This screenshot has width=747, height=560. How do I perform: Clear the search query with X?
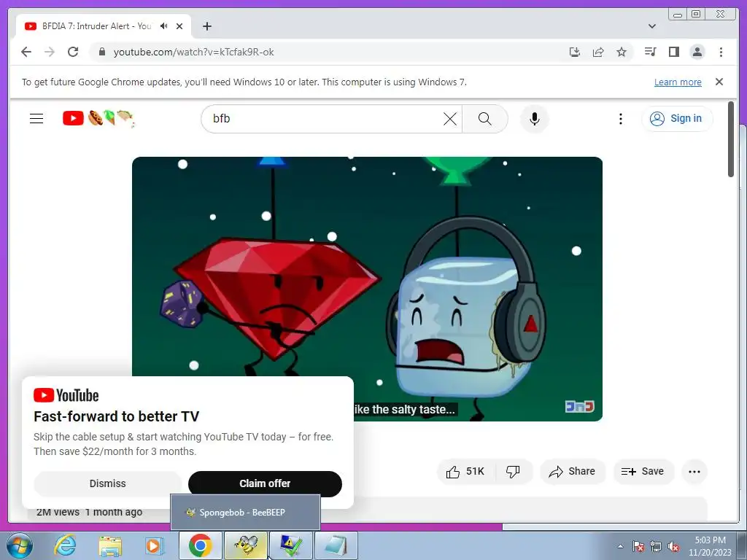point(449,119)
